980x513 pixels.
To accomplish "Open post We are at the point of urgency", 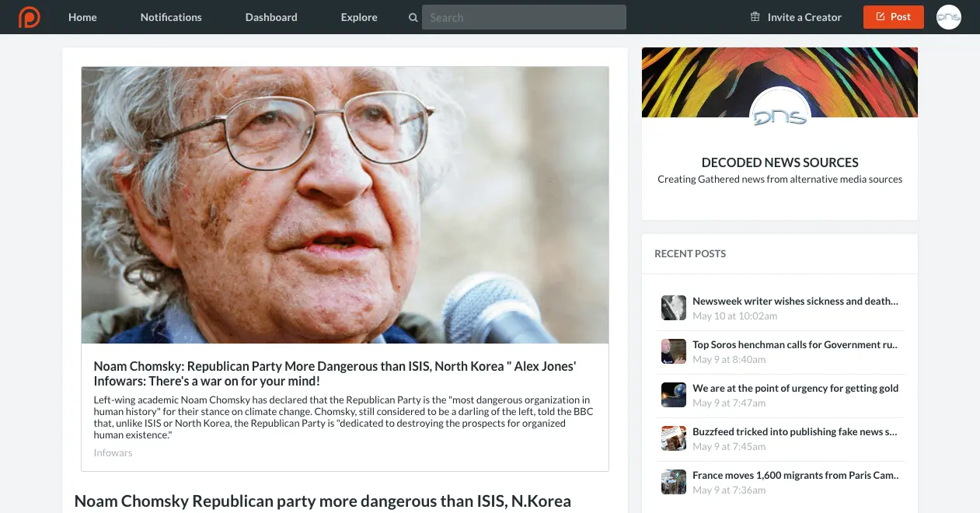I will coord(796,388).
